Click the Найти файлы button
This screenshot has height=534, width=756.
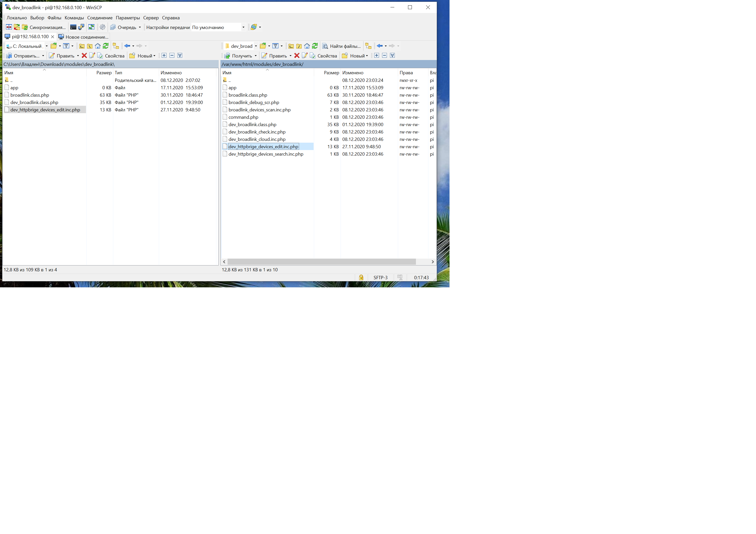coord(341,46)
